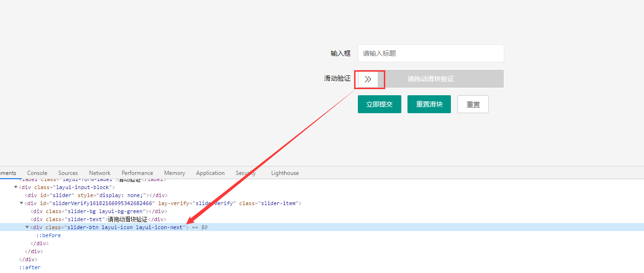
Task: Click the grey slider track text 请拖动滑块验证
Action: coord(431,79)
